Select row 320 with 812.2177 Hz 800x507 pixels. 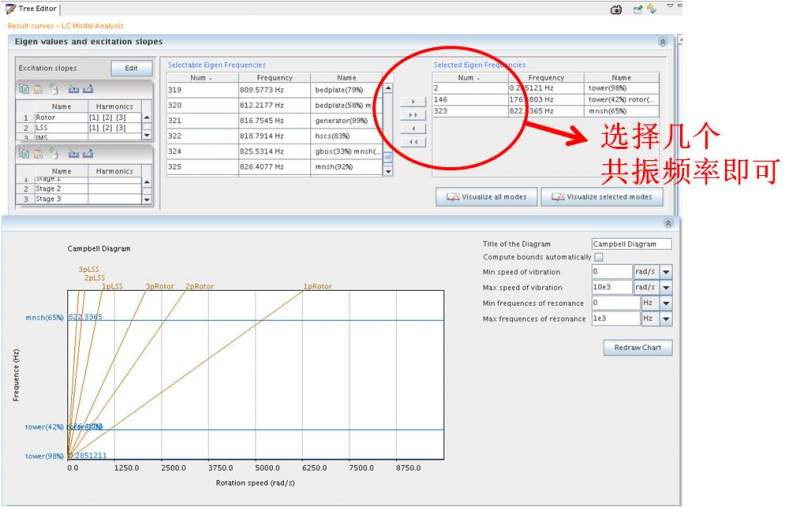pyautogui.click(x=274, y=105)
